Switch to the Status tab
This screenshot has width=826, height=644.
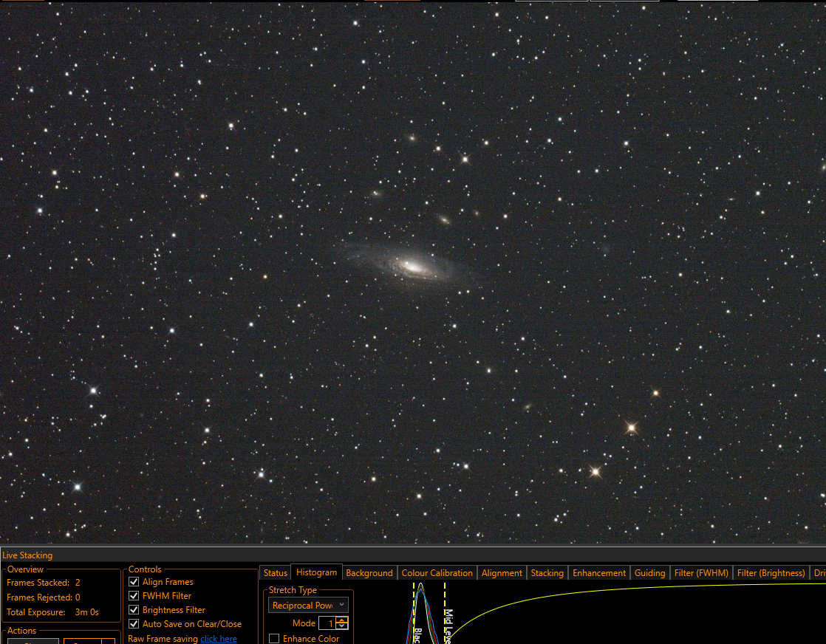click(276, 573)
